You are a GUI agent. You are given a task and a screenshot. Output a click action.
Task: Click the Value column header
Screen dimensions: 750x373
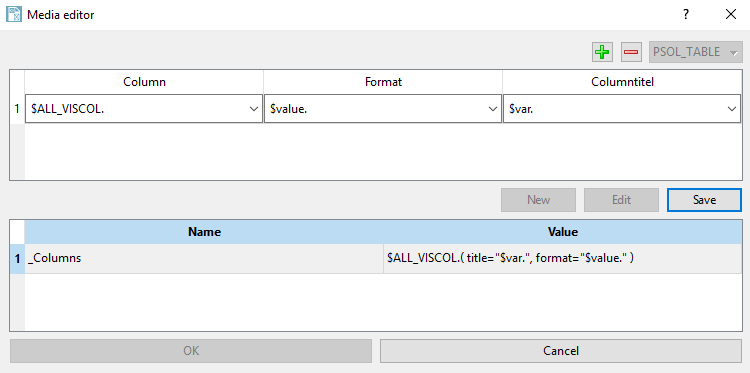(562, 232)
